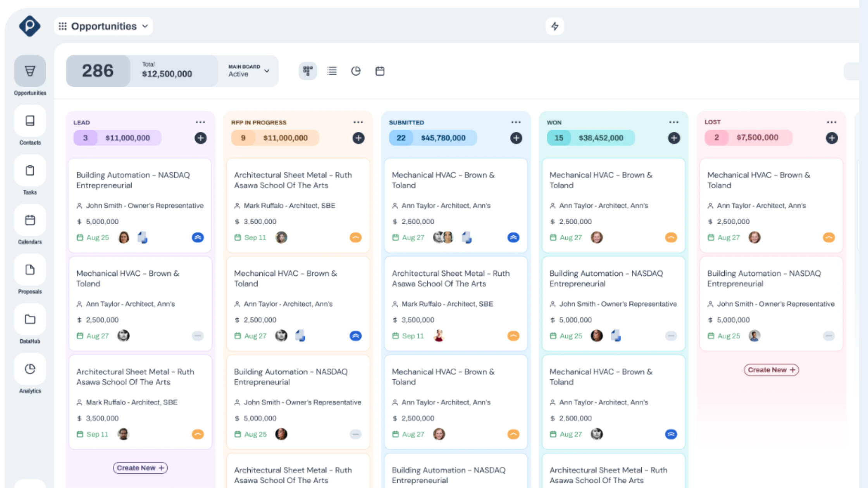Click document icon on RFP Mechanical HVAC card

pos(300,336)
